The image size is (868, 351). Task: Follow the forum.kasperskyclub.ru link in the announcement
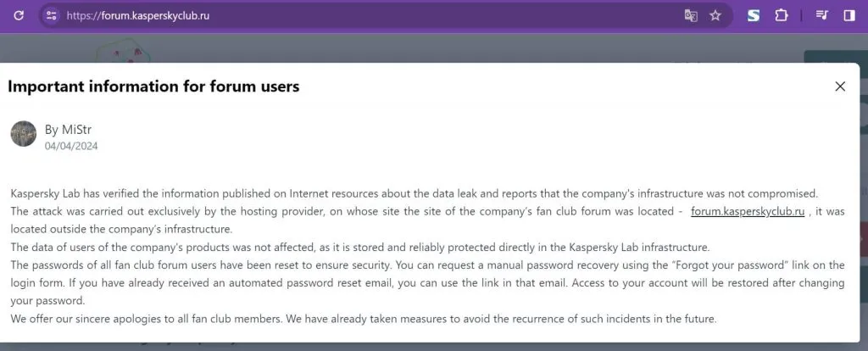pyautogui.click(x=748, y=212)
